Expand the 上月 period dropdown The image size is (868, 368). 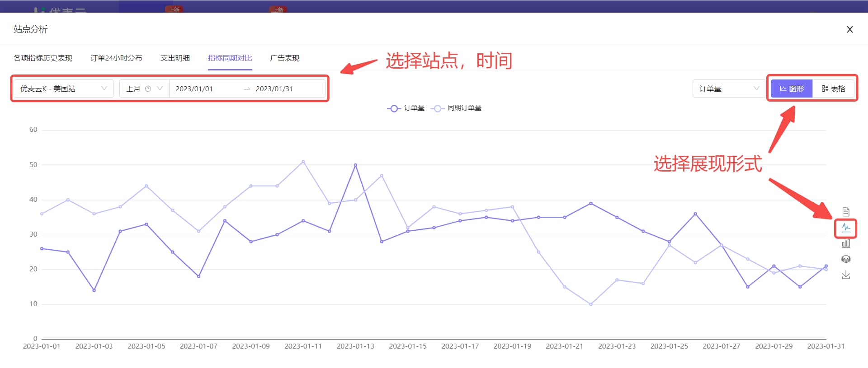click(144, 89)
